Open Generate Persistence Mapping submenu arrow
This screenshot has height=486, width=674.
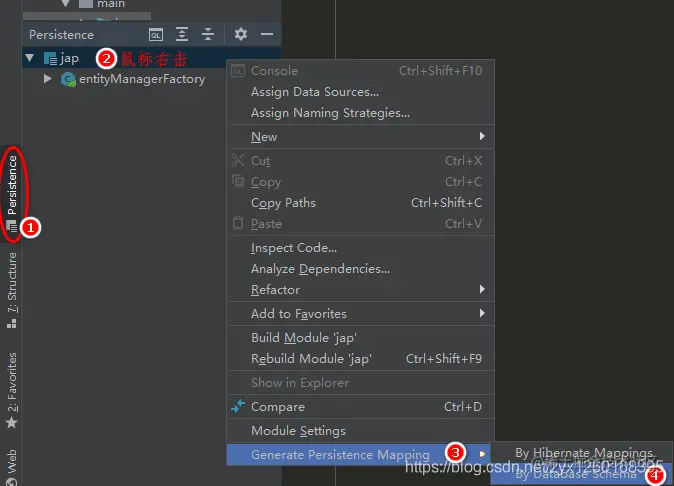click(x=482, y=454)
